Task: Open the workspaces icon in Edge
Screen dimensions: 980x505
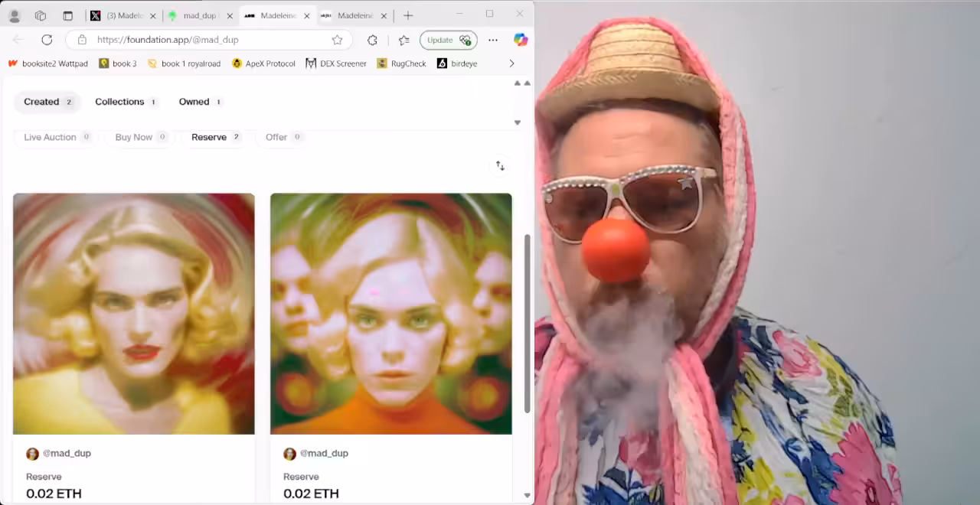Action: point(41,15)
